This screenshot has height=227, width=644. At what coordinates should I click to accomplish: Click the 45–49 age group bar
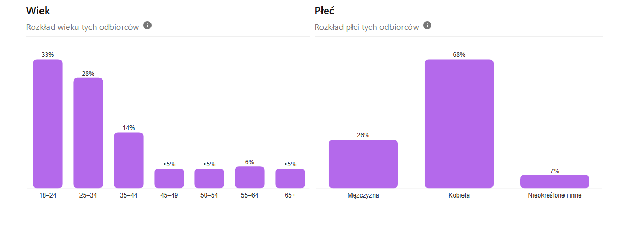click(x=169, y=178)
